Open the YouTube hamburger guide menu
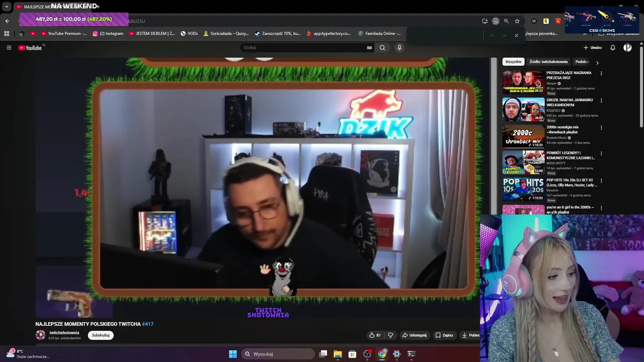The height and width of the screenshot is (362, 644). coord(9,48)
